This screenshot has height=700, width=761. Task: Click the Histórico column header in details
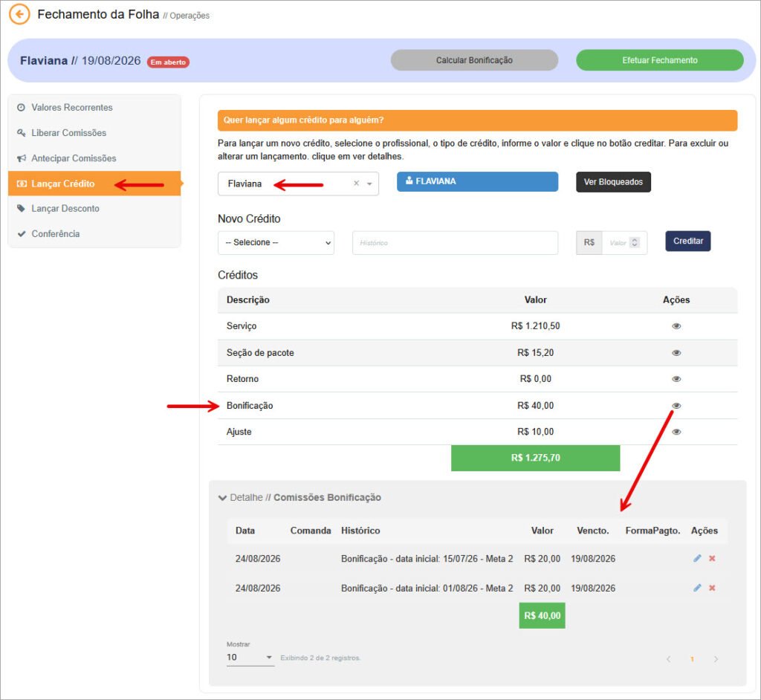click(360, 531)
